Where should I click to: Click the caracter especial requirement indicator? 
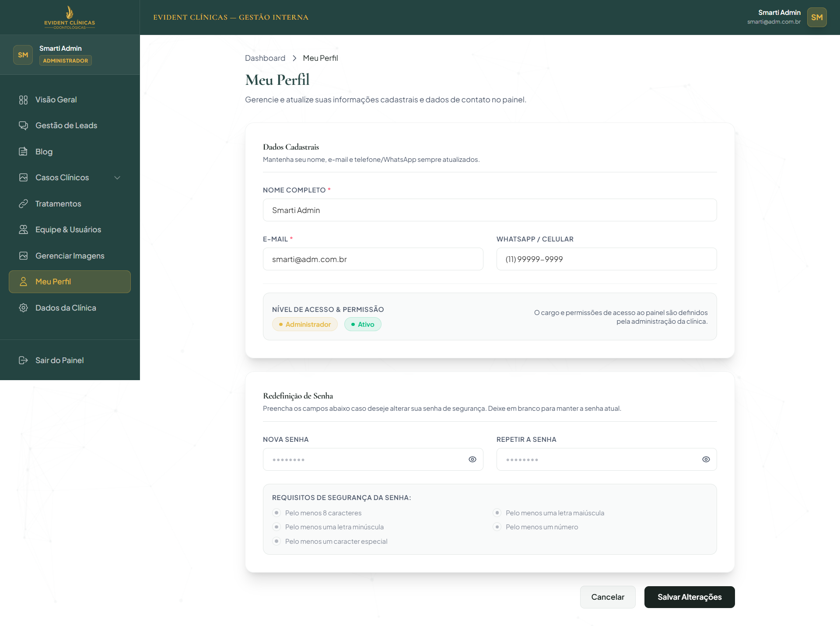click(276, 541)
